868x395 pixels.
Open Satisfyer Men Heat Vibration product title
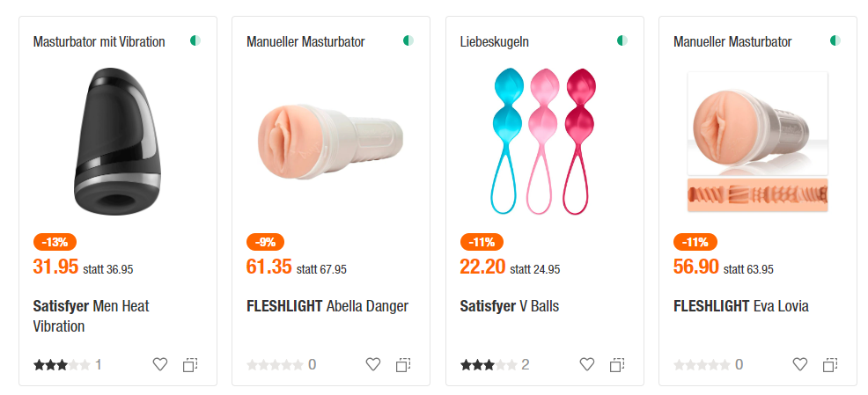click(x=92, y=316)
